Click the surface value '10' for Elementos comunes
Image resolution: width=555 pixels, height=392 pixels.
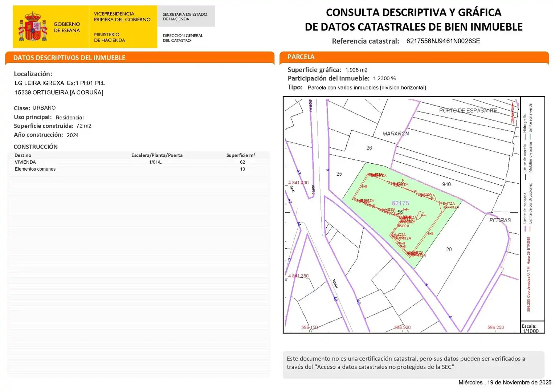pyautogui.click(x=242, y=169)
